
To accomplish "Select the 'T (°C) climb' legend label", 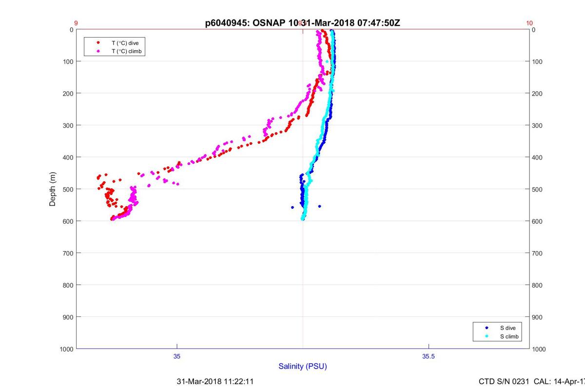I will click(127, 51).
